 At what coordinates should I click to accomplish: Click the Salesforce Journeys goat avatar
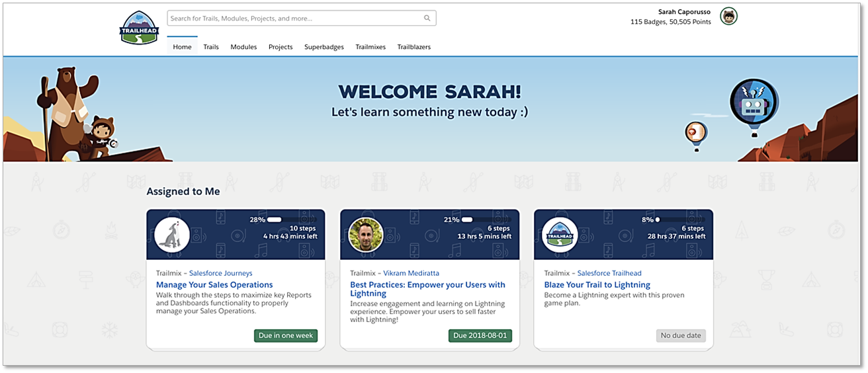pos(172,234)
